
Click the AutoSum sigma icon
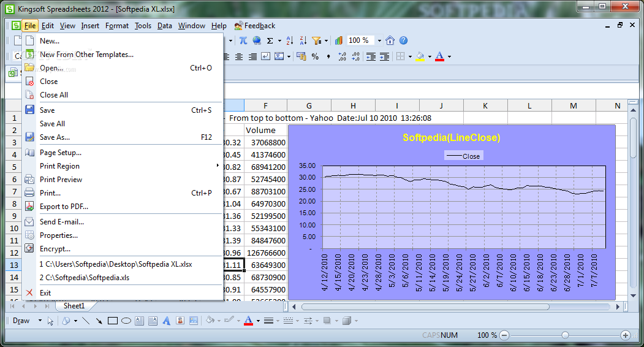(x=270, y=40)
